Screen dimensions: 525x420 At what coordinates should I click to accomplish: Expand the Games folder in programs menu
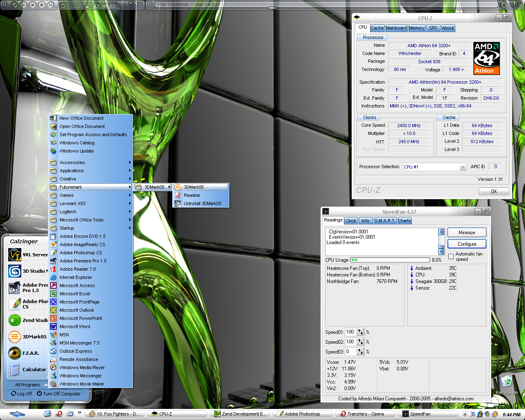point(91,195)
